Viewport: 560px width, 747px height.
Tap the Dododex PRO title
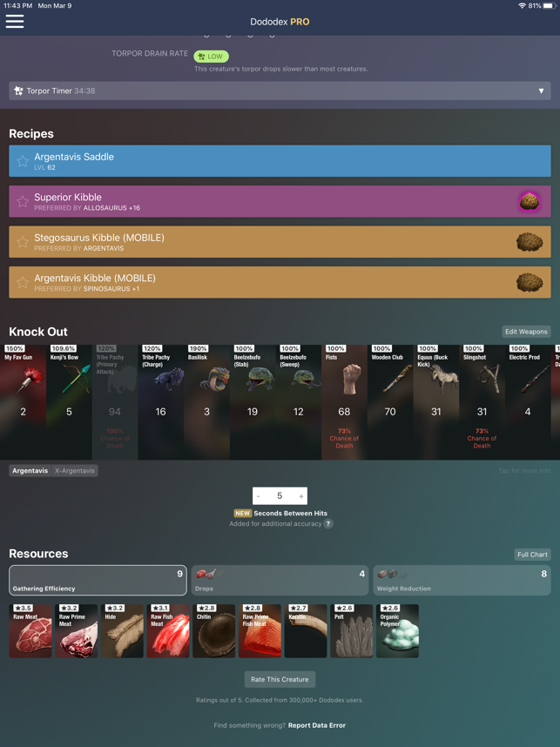tap(280, 22)
